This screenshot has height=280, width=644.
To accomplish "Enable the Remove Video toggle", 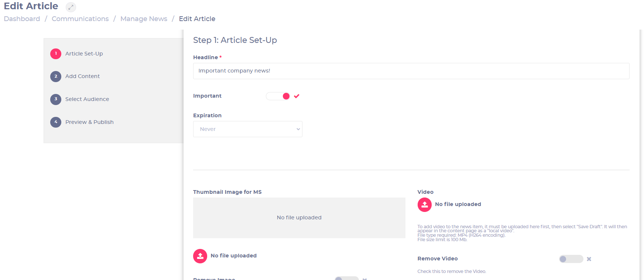I will click(x=571, y=259).
